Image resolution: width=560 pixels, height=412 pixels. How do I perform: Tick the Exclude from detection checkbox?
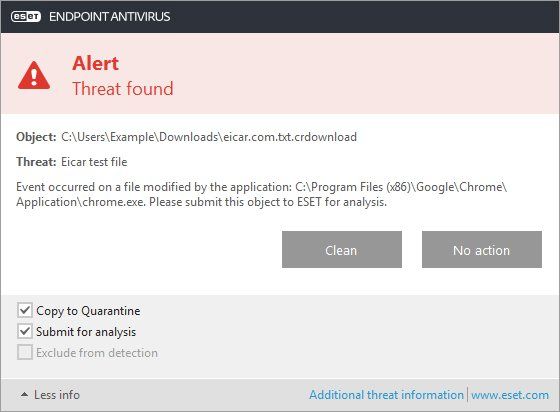[25, 352]
